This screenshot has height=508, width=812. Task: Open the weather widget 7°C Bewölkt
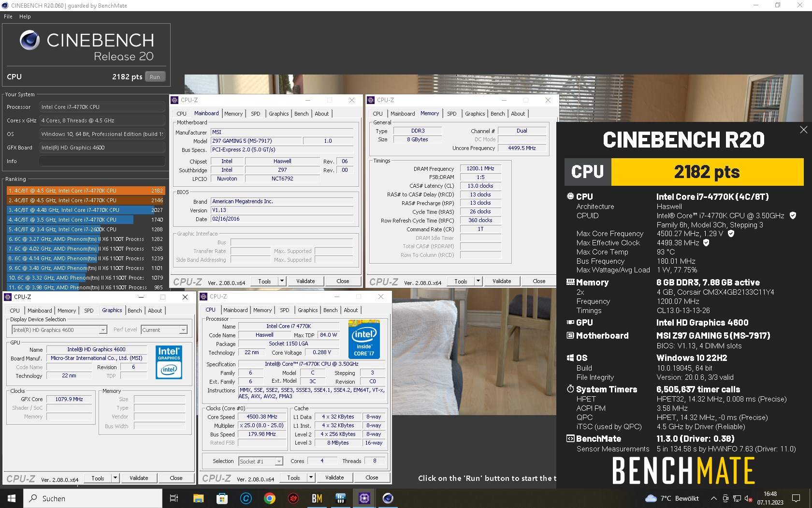coord(672,498)
